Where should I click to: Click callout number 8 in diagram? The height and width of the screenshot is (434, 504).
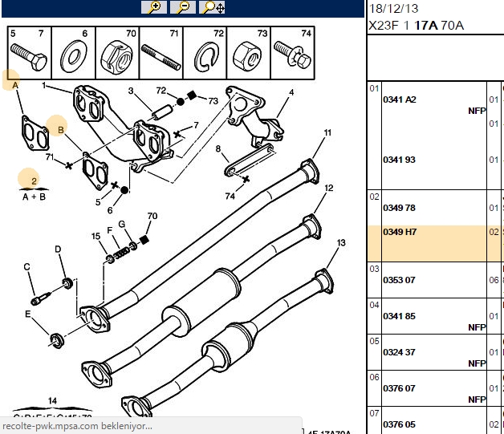pos(218,148)
